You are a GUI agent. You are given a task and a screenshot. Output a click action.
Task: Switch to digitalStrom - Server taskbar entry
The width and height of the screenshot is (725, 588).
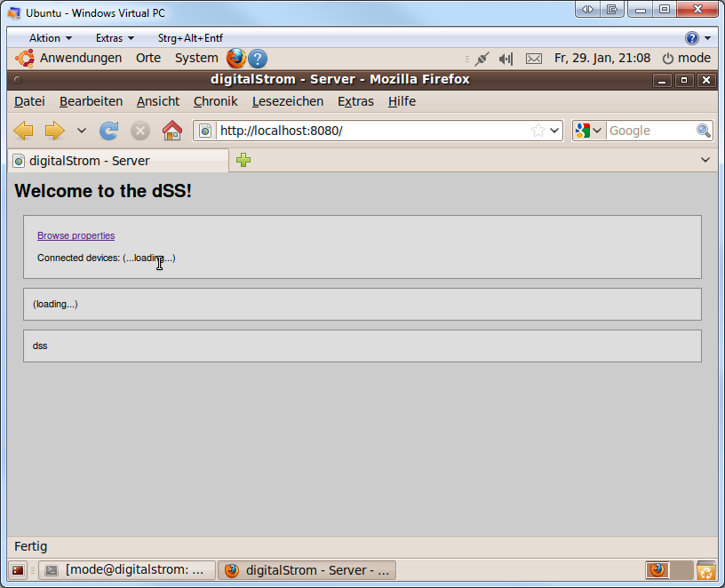pos(307,570)
